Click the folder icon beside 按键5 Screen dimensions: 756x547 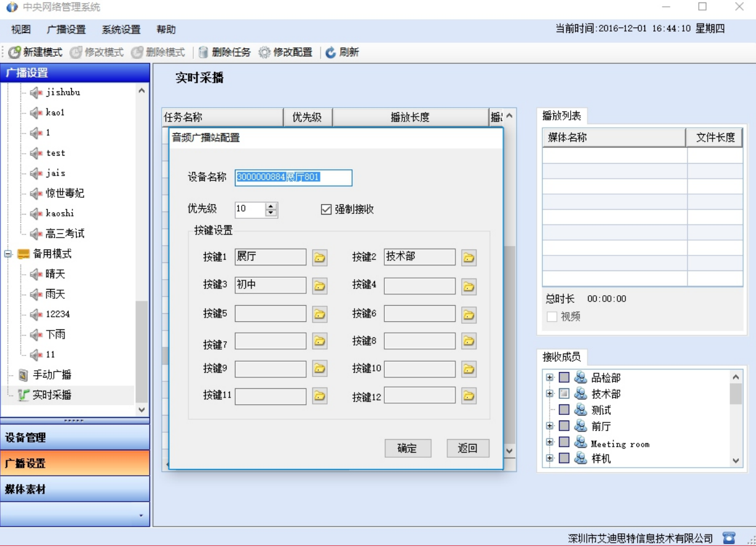pos(320,314)
